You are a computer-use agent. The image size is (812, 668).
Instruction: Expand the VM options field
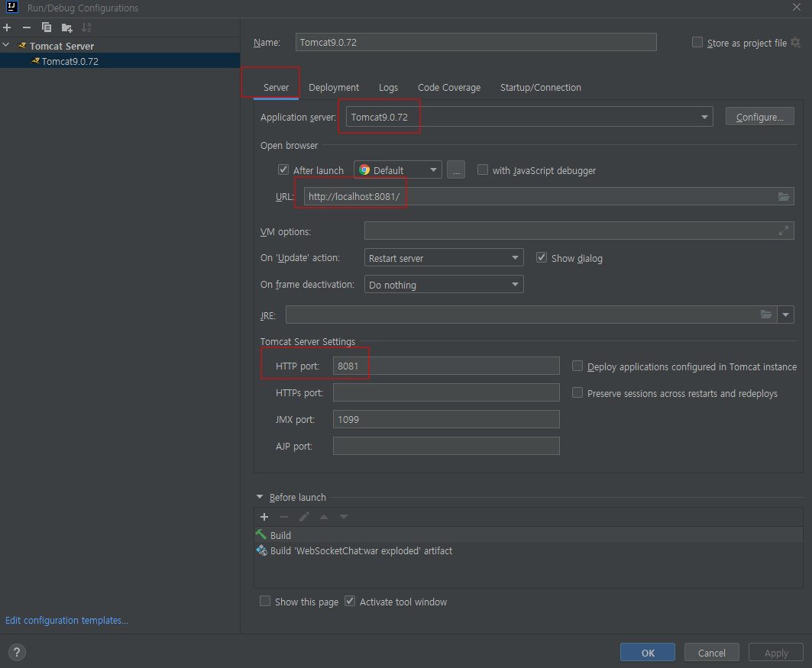point(784,231)
